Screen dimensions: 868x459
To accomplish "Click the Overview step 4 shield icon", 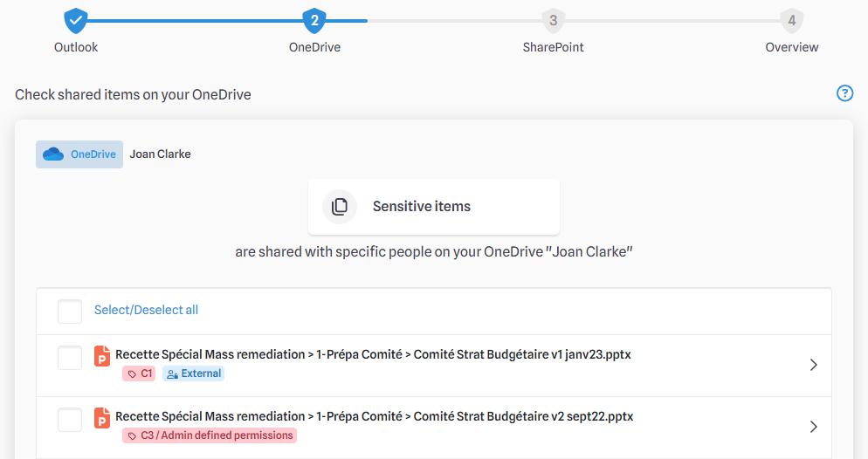I will tap(792, 21).
